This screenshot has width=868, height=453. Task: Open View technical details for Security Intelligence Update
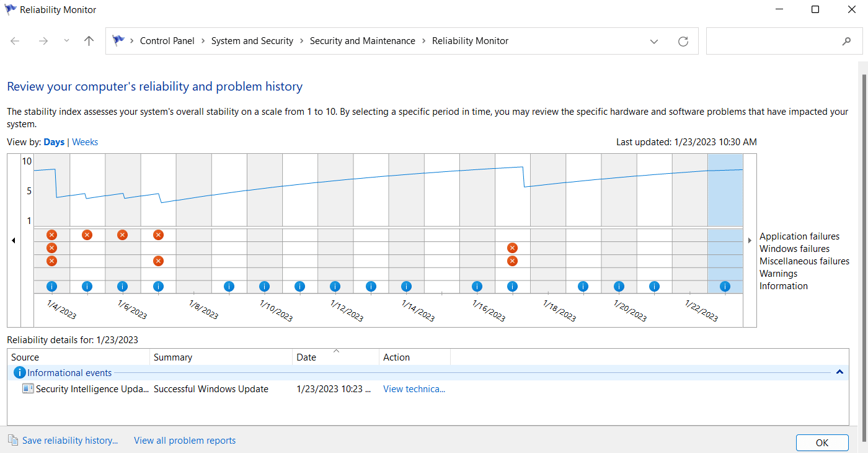pyautogui.click(x=414, y=389)
